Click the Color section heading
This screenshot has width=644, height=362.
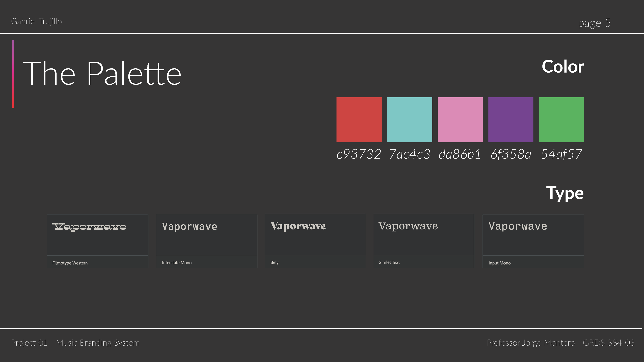pos(563,67)
